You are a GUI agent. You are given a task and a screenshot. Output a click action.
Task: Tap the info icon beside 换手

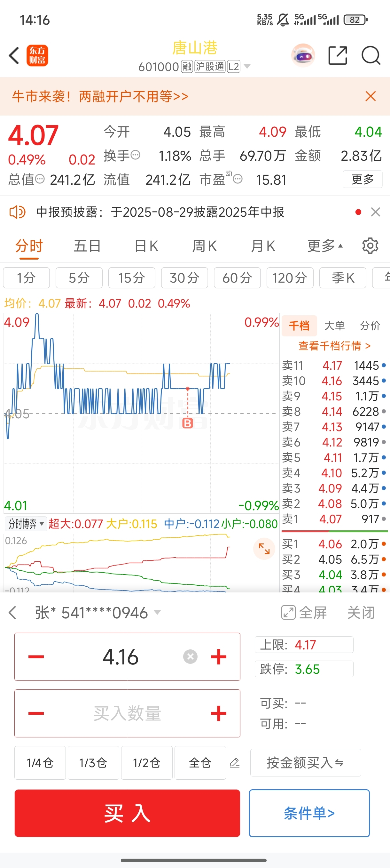135,155
